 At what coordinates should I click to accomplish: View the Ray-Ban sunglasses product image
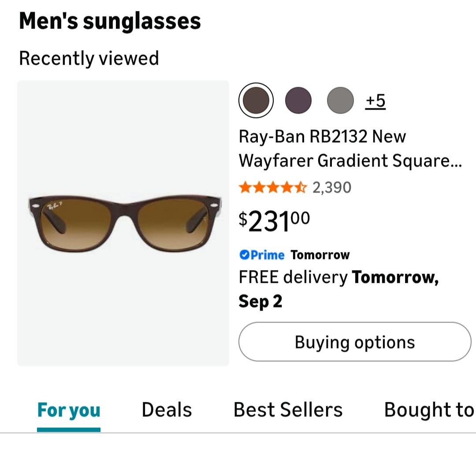pos(123,223)
